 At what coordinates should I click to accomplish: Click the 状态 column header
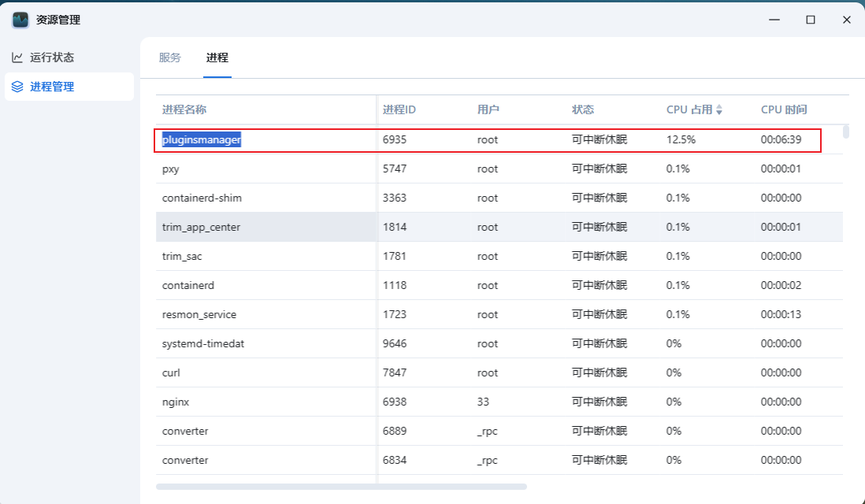coord(583,109)
